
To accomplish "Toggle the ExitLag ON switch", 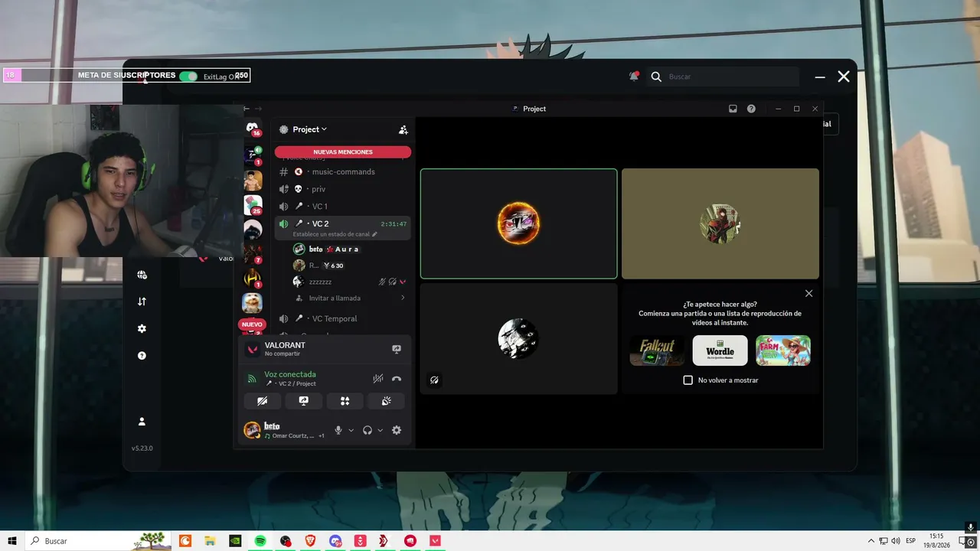I will pyautogui.click(x=188, y=76).
